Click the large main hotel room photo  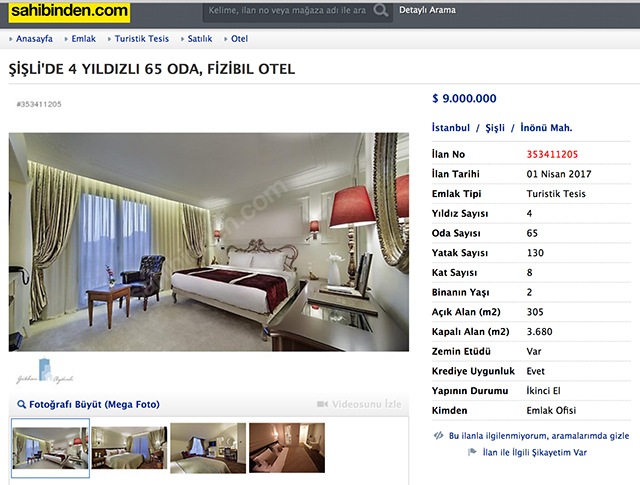tap(209, 242)
